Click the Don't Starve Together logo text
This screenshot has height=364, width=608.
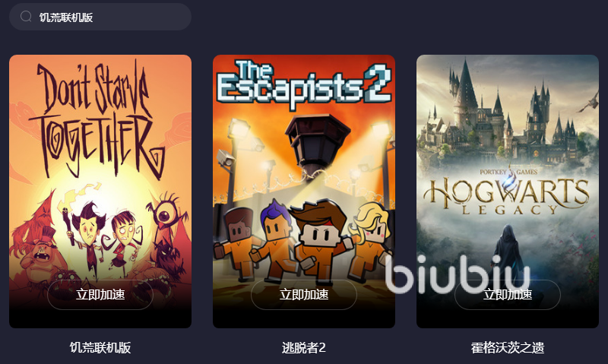tap(97, 120)
